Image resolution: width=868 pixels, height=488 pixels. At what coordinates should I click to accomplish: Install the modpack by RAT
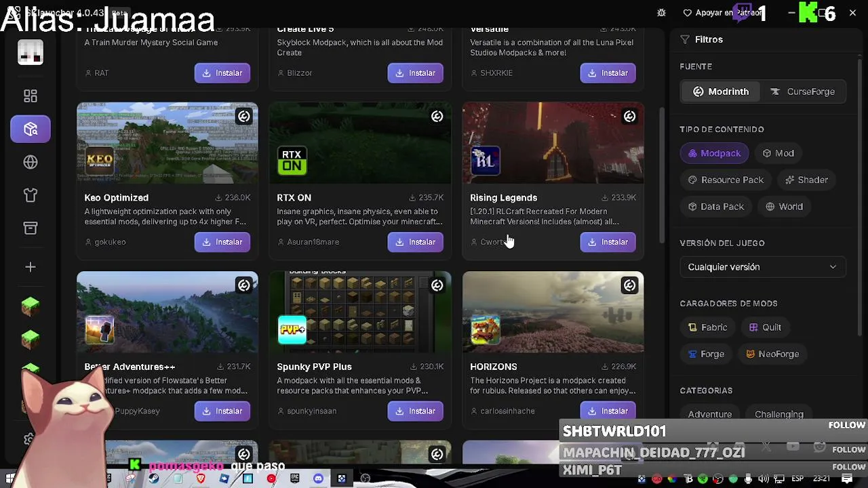tap(222, 73)
